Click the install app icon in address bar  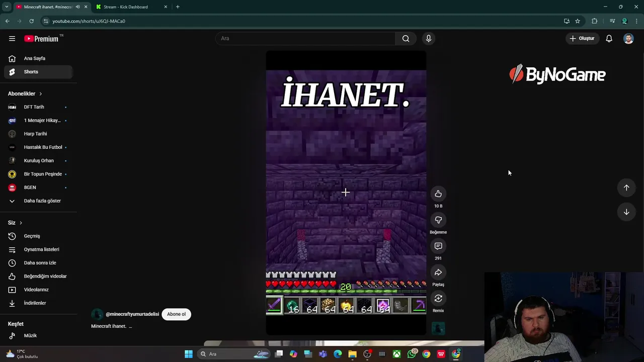tap(567, 21)
